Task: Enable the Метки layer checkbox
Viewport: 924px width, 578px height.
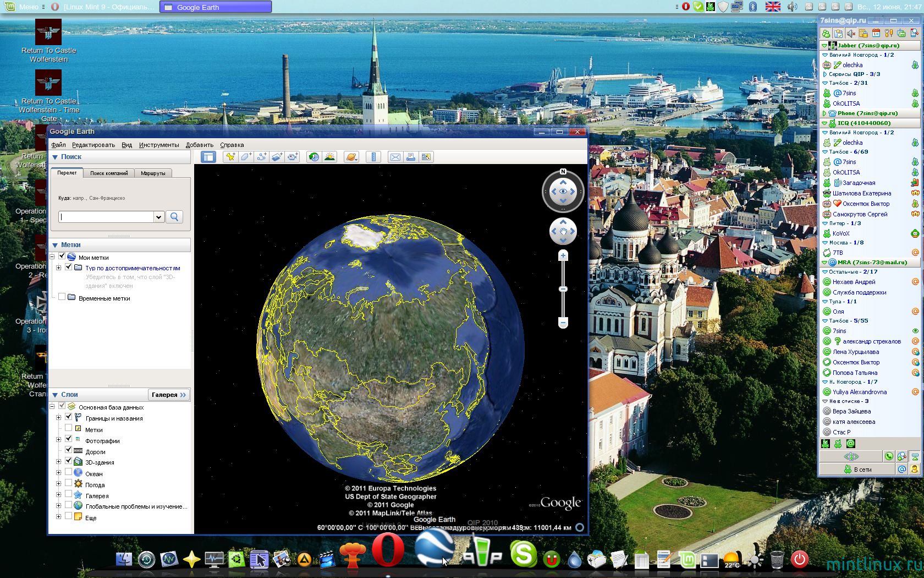Action: (69, 428)
